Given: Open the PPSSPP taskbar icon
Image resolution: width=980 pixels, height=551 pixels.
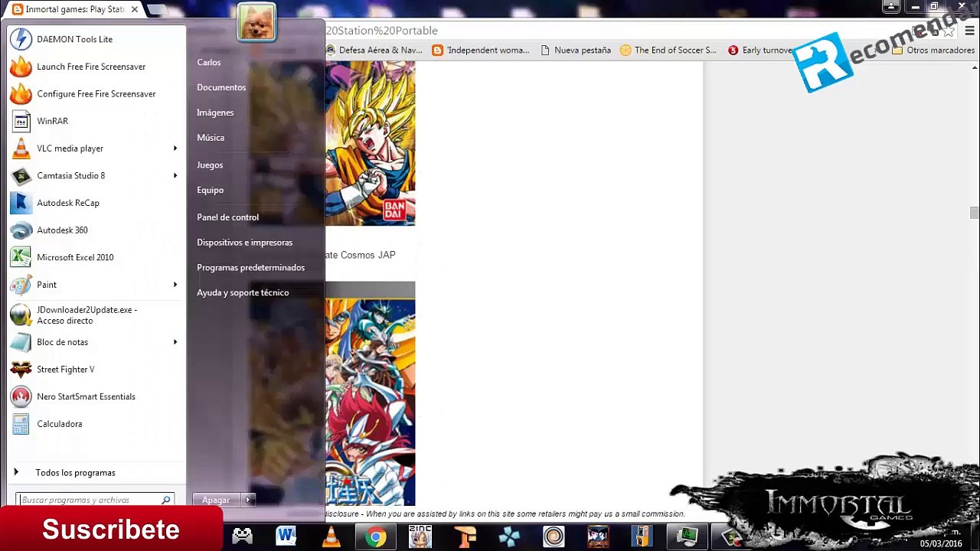Looking at the screenshot, I should coord(509,536).
